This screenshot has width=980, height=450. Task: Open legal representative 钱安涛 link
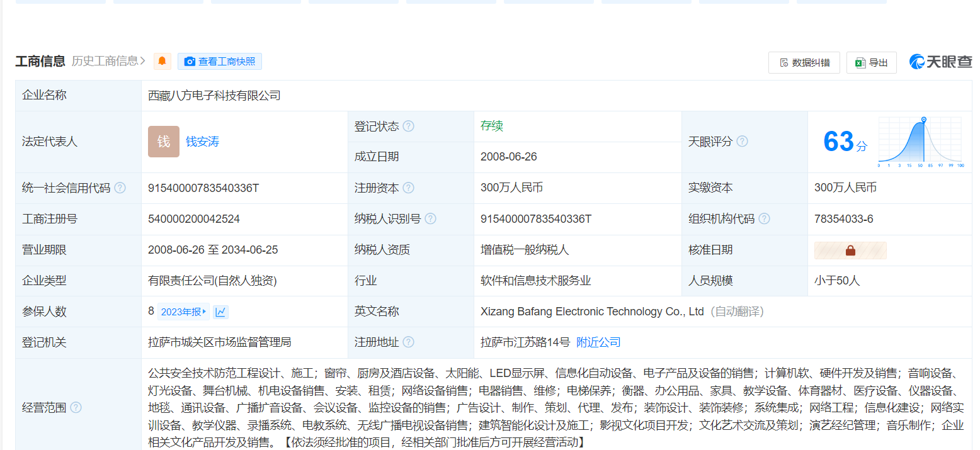[x=202, y=142]
